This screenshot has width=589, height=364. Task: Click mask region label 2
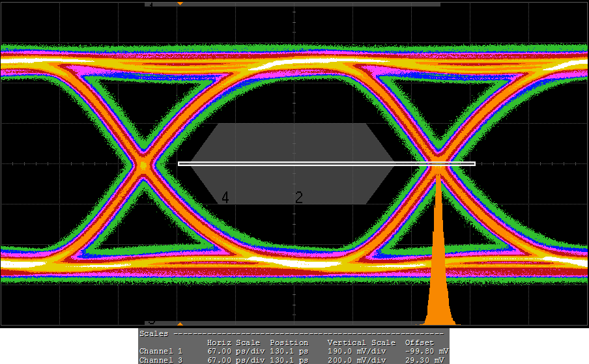[299, 198]
